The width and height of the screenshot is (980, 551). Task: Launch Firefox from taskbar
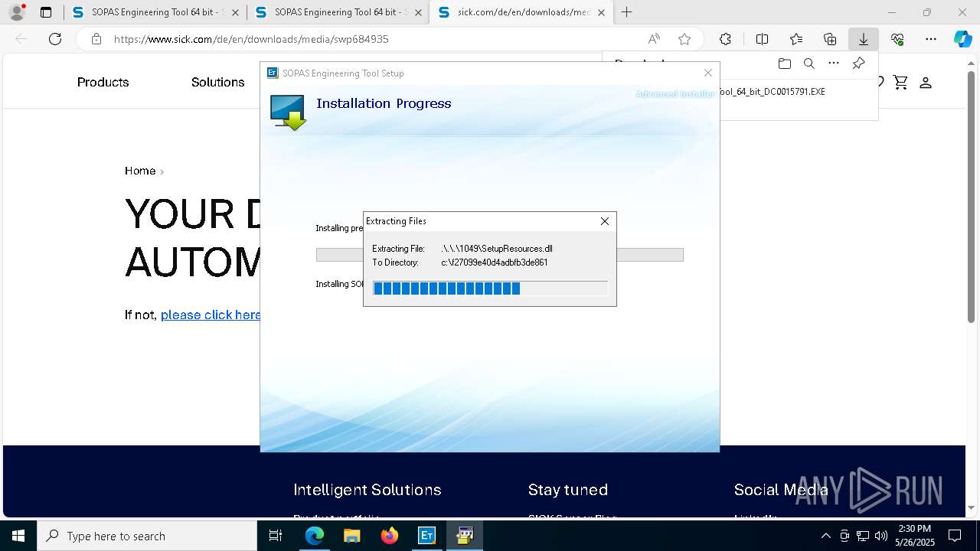pyautogui.click(x=389, y=536)
